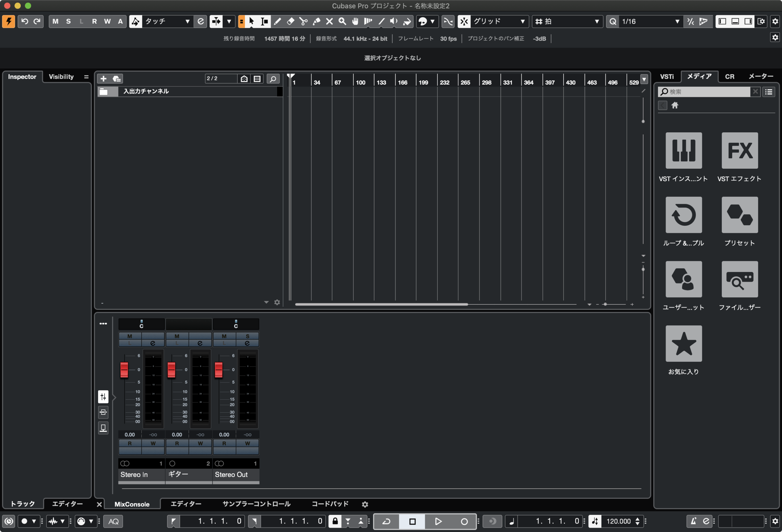Click the Media rack search field
The width and height of the screenshot is (782, 532).
[707, 92]
